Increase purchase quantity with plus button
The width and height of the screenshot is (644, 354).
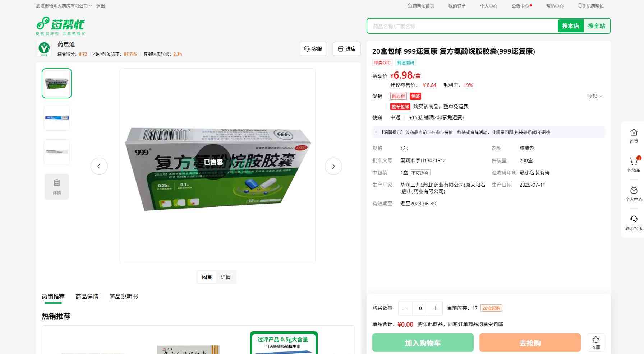pos(435,308)
